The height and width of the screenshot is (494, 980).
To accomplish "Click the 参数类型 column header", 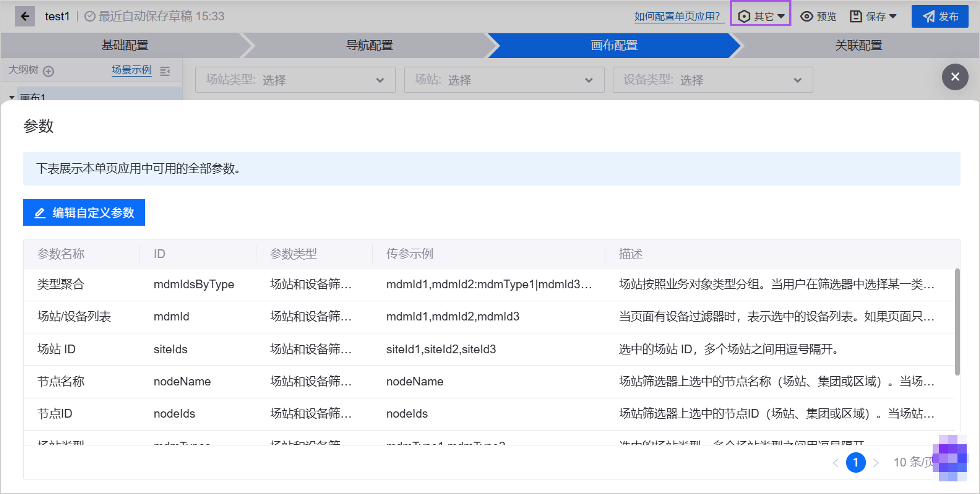I will [293, 254].
